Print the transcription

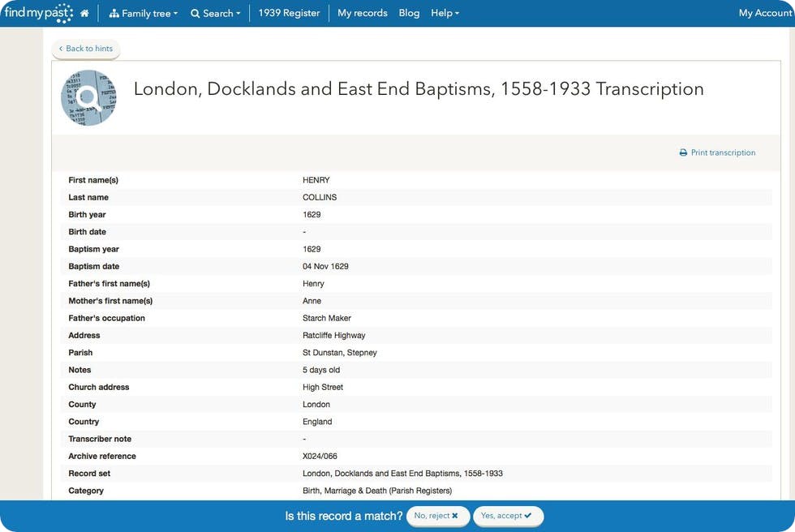pyautogui.click(x=717, y=152)
